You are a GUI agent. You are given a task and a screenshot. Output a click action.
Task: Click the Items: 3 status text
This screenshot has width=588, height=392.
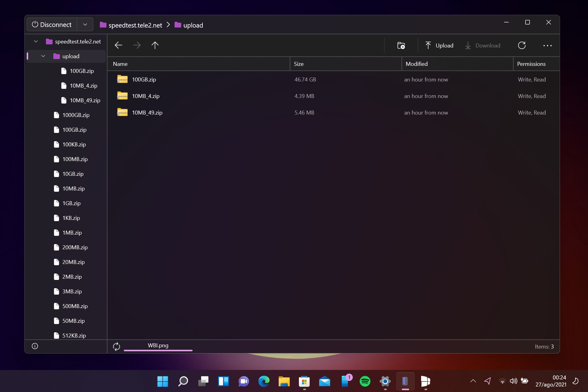point(544,346)
